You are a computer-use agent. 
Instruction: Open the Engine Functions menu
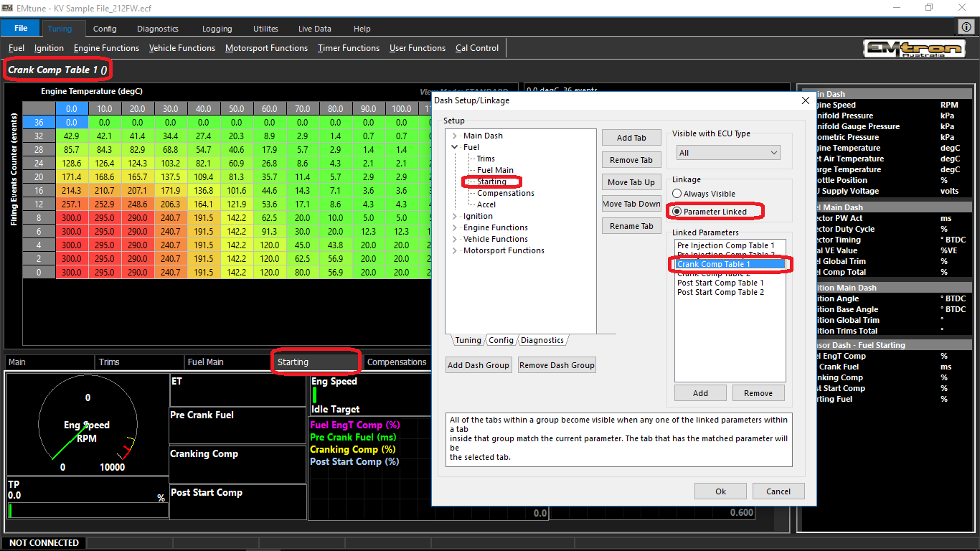point(106,48)
